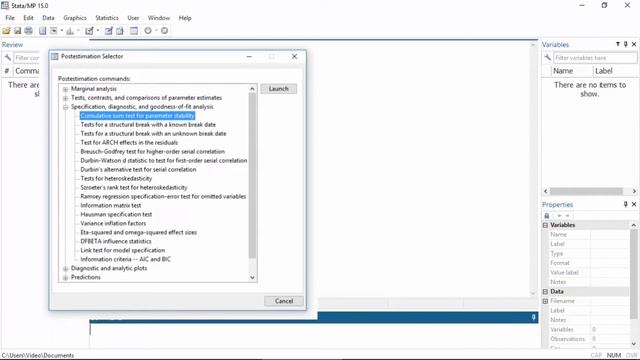Click the first circle (More) toolbar icon

[x=148, y=31]
